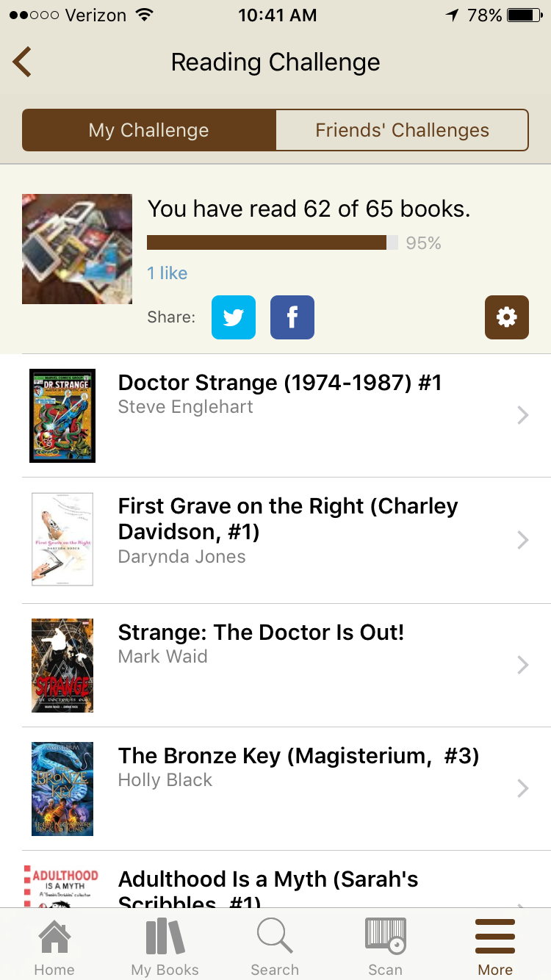The width and height of the screenshot is (551, 980).
Task: Tap the back arrow icon
Action: 22,62
